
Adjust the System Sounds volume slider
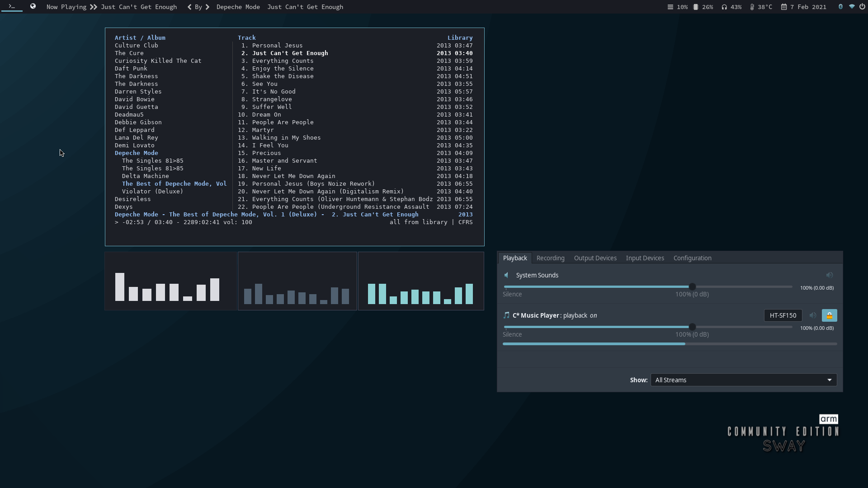(648, 287)
